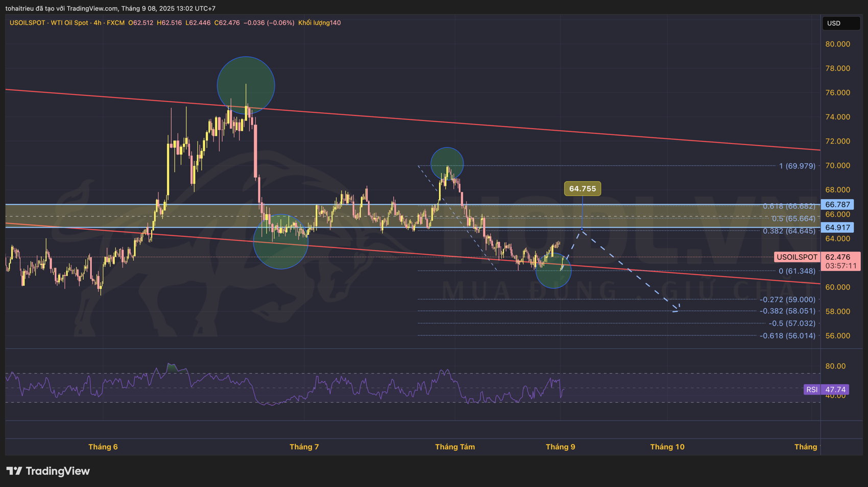Select the green circle marking the August high
The image size is (868, 487).
447,163
